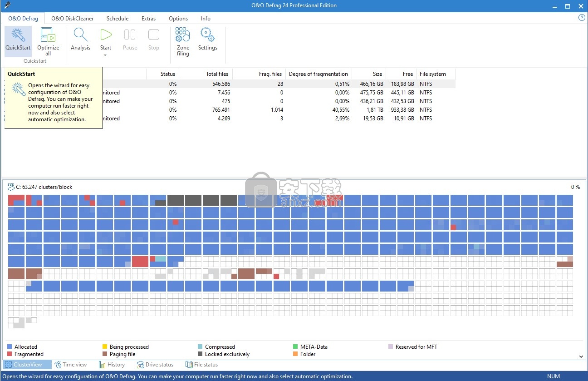Sort by the Frag. files column
Image resolution: width=588 pixels, height=381 pixels.
(x=259, y=74)
